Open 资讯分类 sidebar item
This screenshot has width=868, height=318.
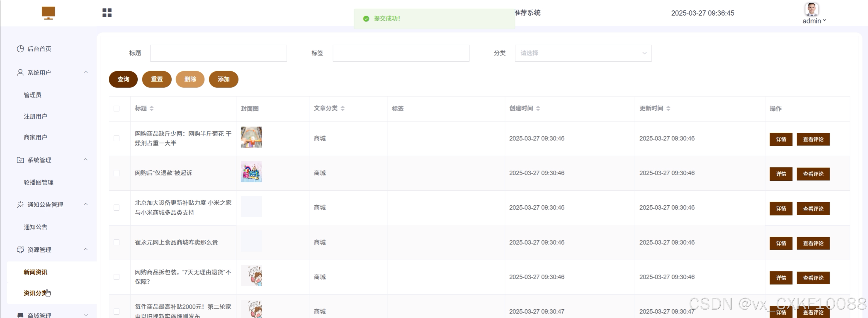coord(35,293)
